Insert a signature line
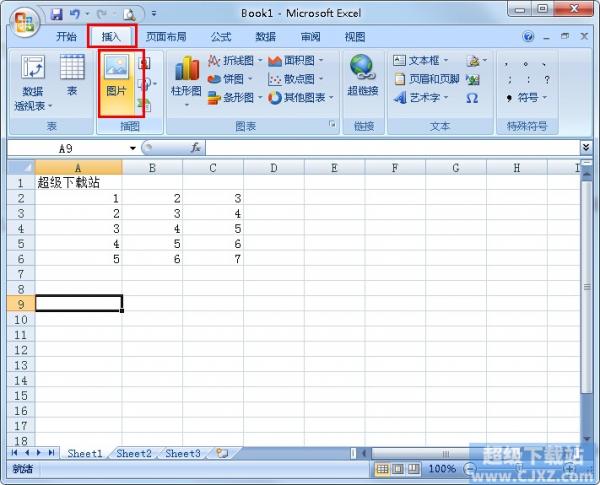Viewport: 600px width, 485px height. [476, 60]
